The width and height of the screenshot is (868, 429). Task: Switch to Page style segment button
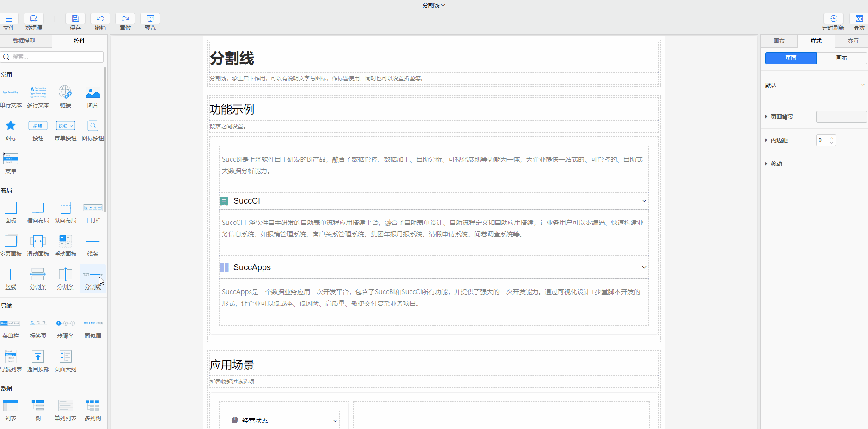791,58
